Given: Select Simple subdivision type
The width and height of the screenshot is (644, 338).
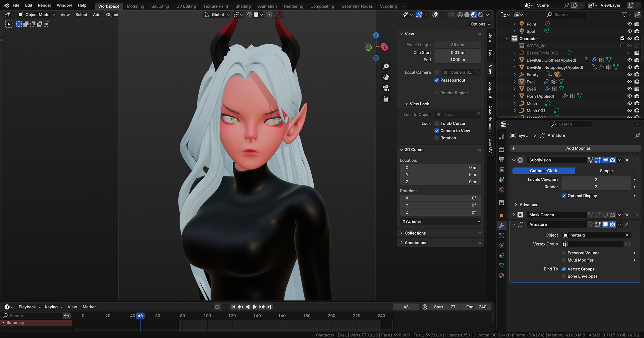Looking at the screenshot, I should (606, 171).
